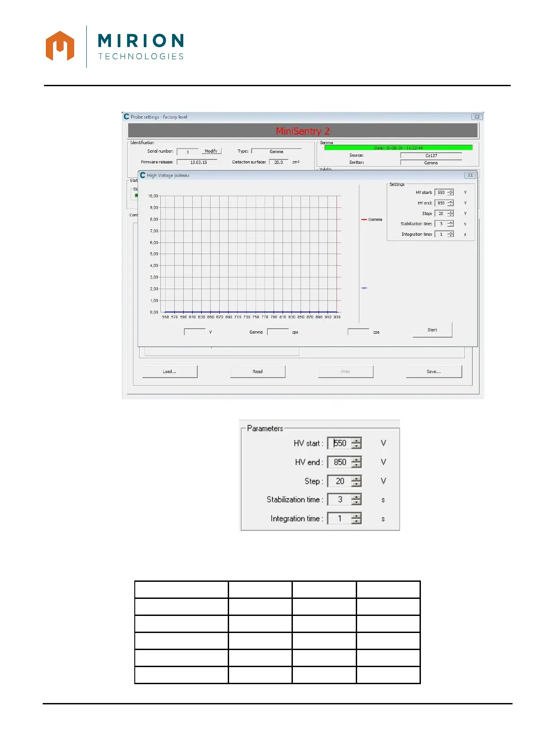Click the Step value field in Settings group

point(441,214)
